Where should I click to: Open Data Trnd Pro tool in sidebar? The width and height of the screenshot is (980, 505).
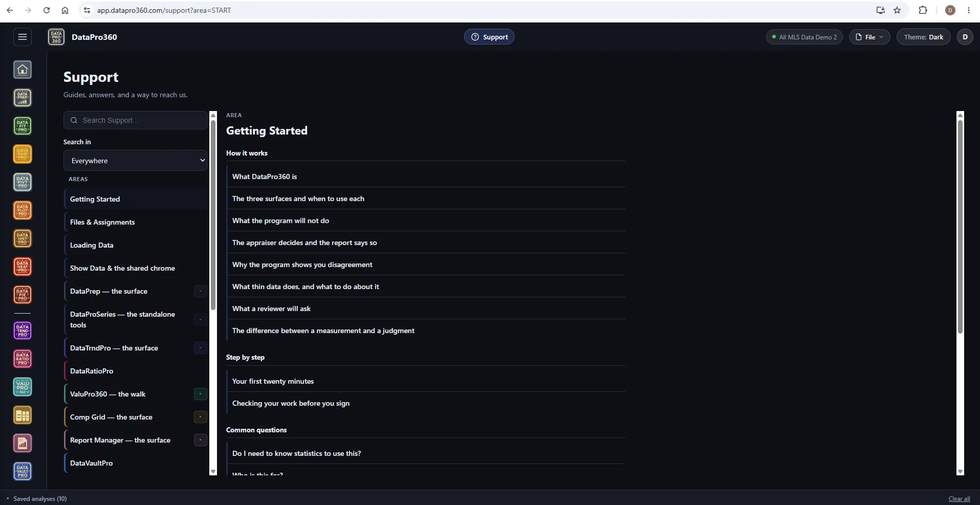click(23, 331)
